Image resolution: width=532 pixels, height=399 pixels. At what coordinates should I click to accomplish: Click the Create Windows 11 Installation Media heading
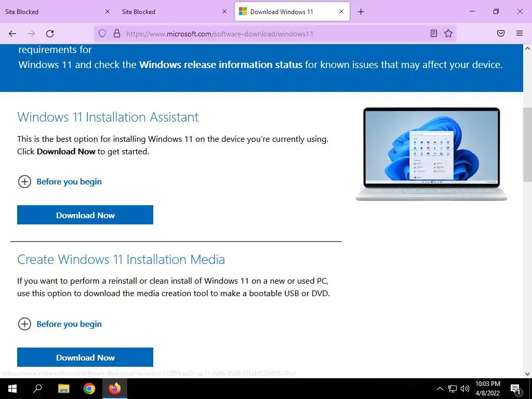(121, 260)
